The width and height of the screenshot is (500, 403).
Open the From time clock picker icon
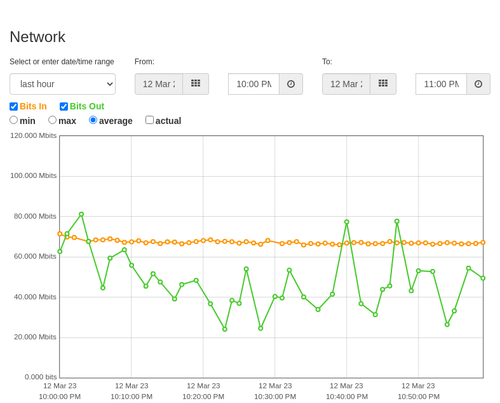291,84
